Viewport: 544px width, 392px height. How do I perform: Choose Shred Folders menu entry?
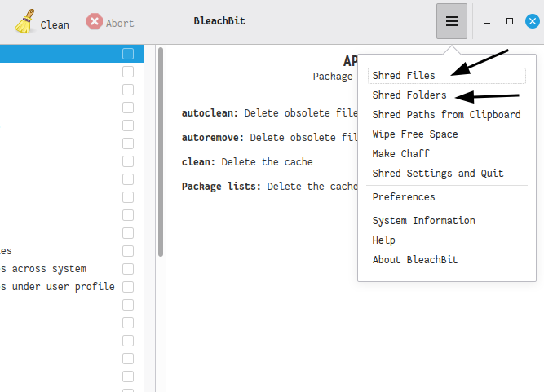[x=409, y=95]
